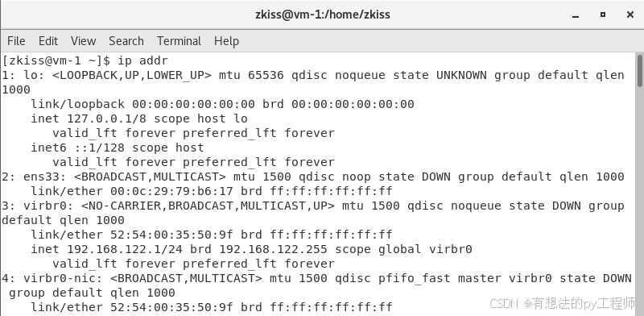Click the ens33 interface name
This screenshot has width=644, height=316.
45,177
